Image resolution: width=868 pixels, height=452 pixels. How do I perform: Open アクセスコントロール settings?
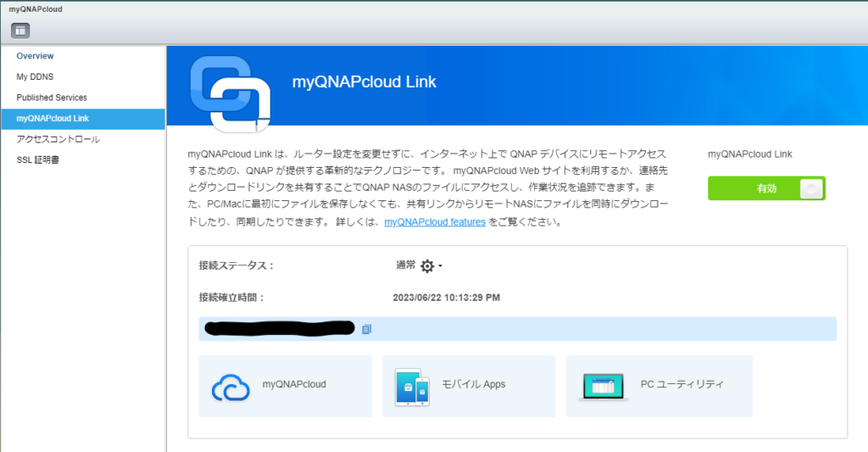[58, 139]
